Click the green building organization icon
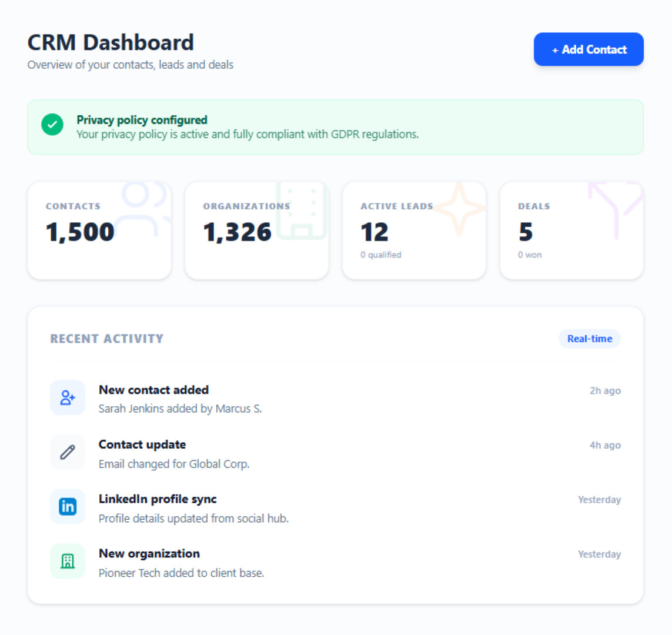This screenshot has width=672, height=635. [68, 561]
